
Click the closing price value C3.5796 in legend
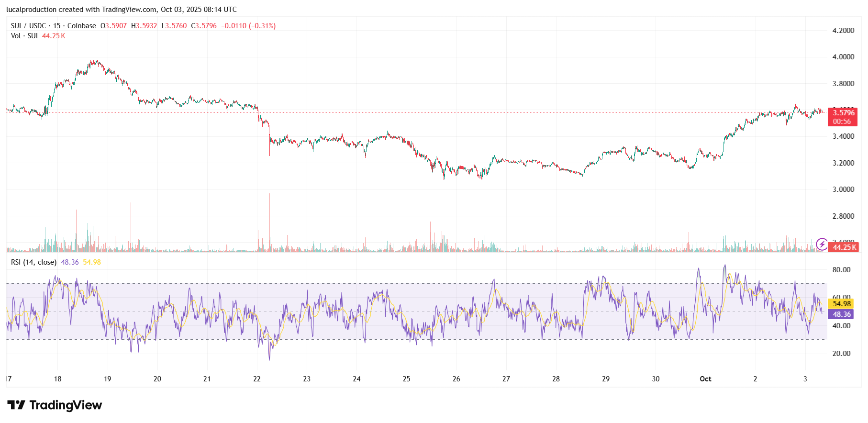pyautogui.click(x=204, y=26)
